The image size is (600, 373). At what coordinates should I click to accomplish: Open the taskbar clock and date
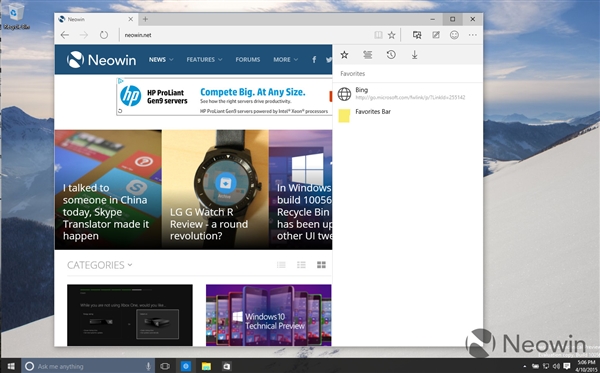(x=586, y=366)
